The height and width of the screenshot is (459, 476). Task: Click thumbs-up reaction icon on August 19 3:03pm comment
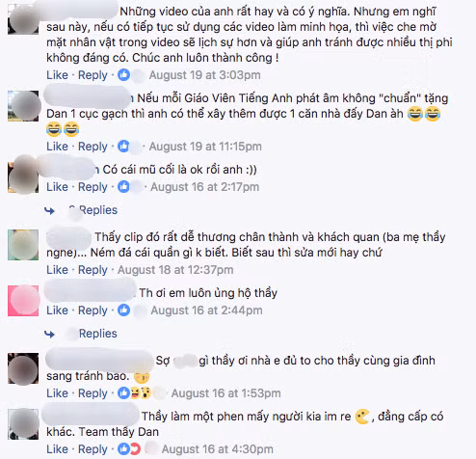(x=123, y=75)
